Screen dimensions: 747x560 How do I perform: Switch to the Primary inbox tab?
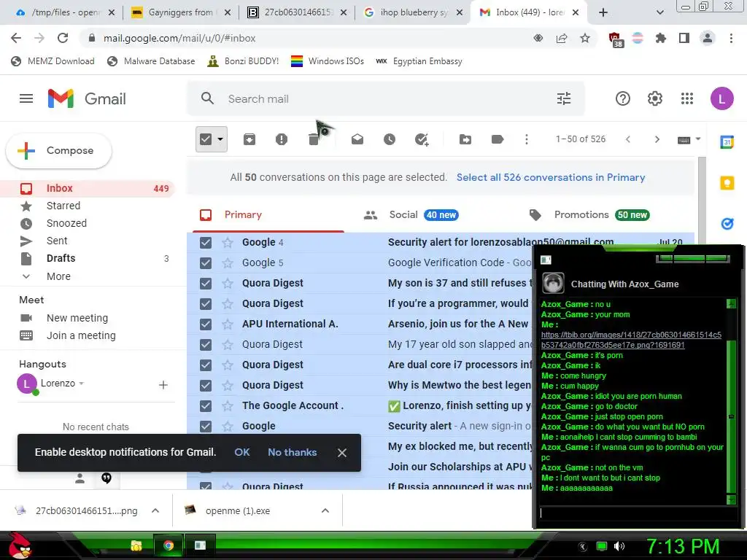[267, 215]
